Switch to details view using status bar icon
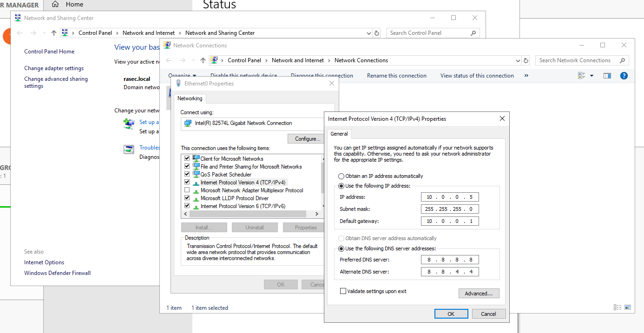This screenshot has height=333, width=644. tap(618, 307)
